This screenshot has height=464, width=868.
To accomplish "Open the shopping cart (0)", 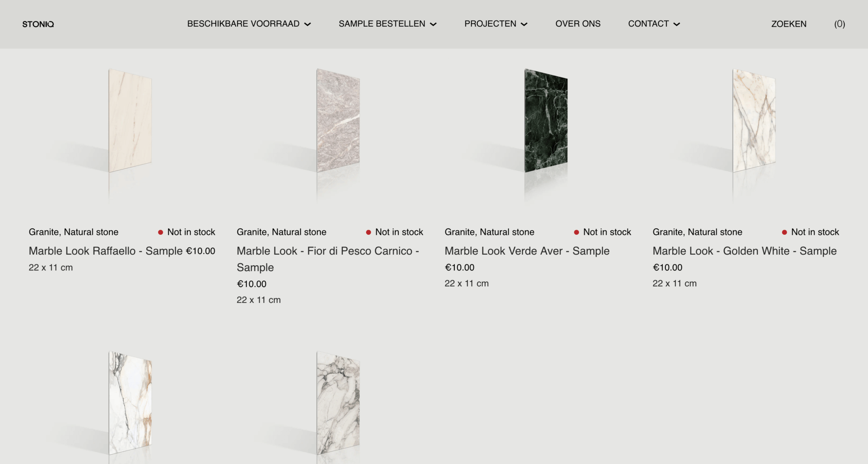I will (840, 24).
